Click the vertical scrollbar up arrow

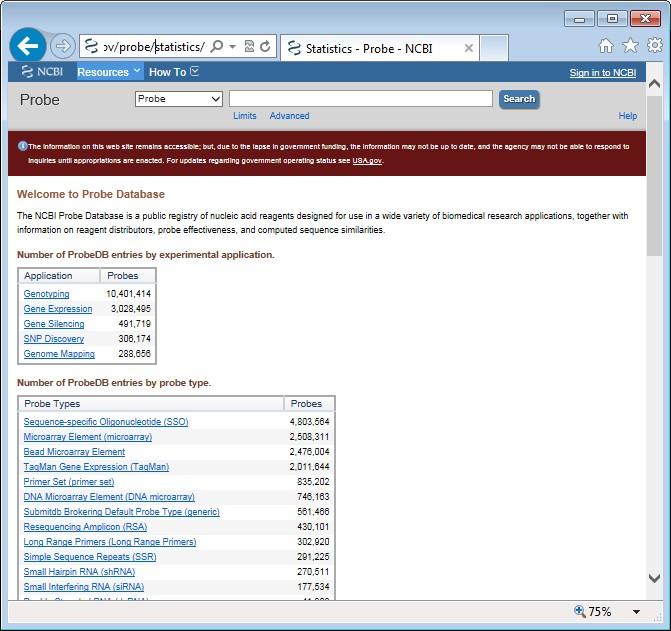pyautogui.click(x=654, y=83)
